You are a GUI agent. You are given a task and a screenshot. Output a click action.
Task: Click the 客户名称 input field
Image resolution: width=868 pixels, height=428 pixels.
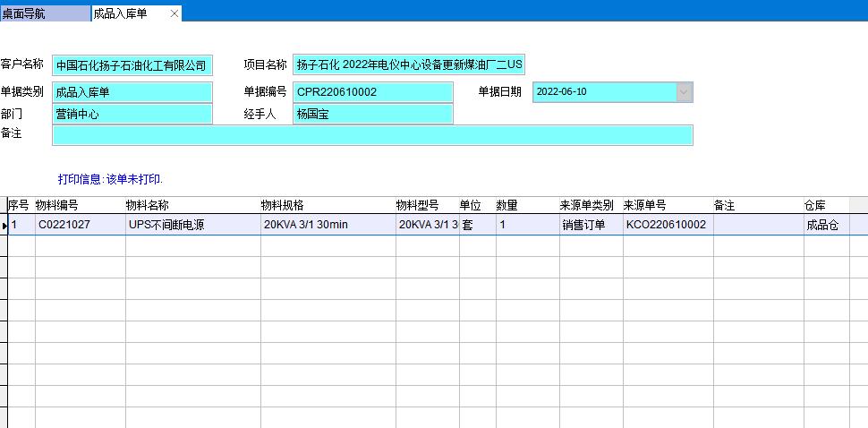point(132,65)
